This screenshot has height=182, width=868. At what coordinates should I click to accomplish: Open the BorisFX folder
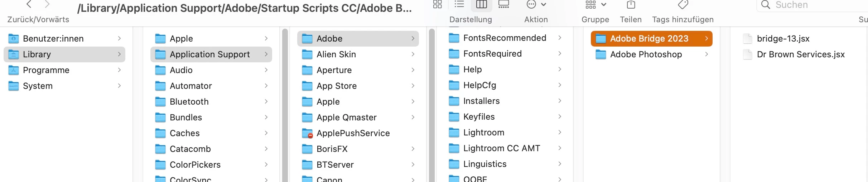(x=358, y=149)
